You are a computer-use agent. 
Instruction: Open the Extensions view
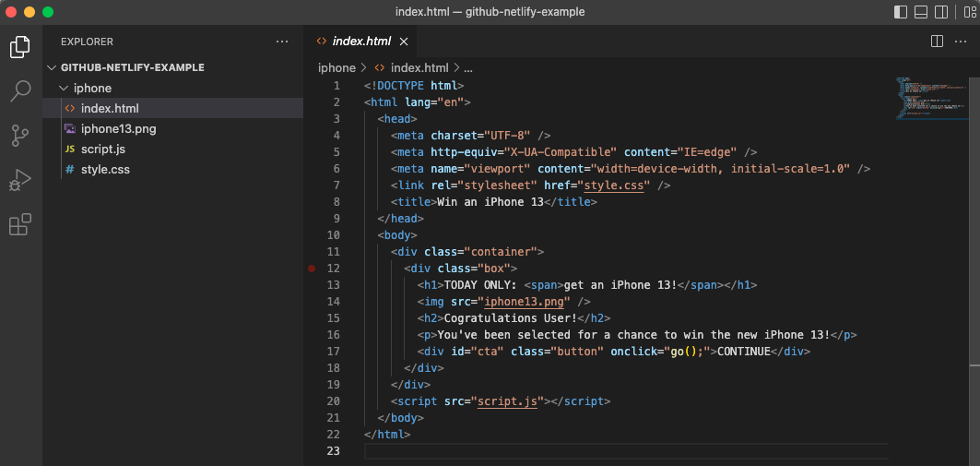click(20, 224)
